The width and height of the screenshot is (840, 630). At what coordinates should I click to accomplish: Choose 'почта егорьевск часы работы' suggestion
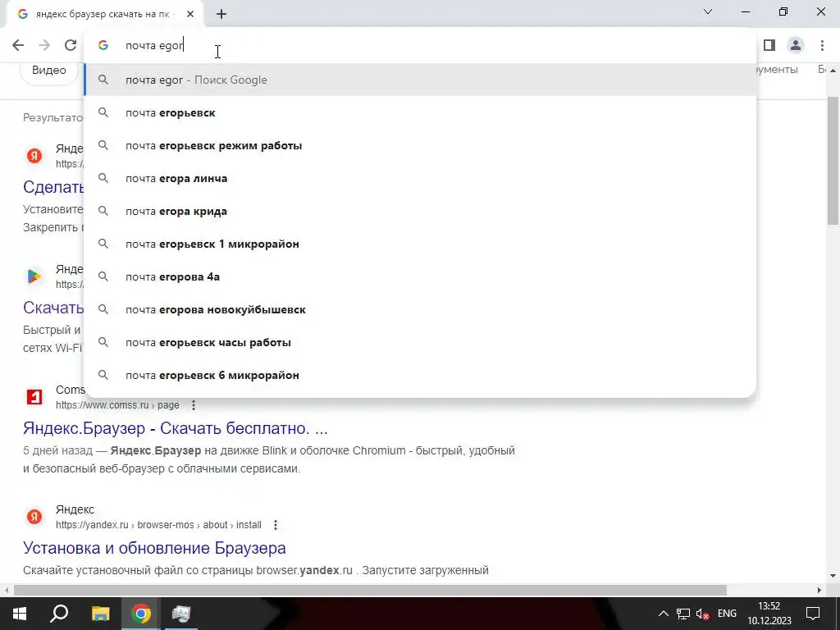click(420, 342)
